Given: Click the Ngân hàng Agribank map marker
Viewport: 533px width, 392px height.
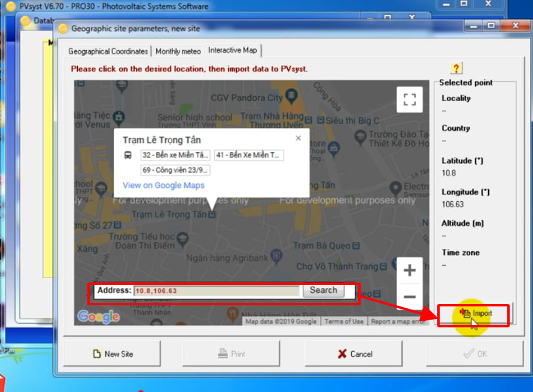Looking at the screenshot, I should click(x=276, y=256).
